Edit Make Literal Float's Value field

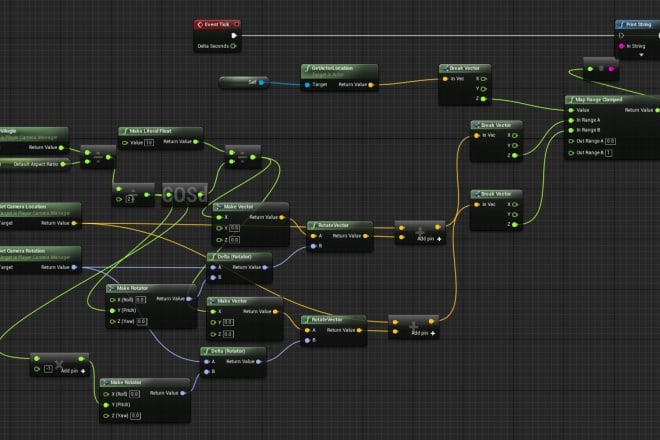tap(149, 143)
